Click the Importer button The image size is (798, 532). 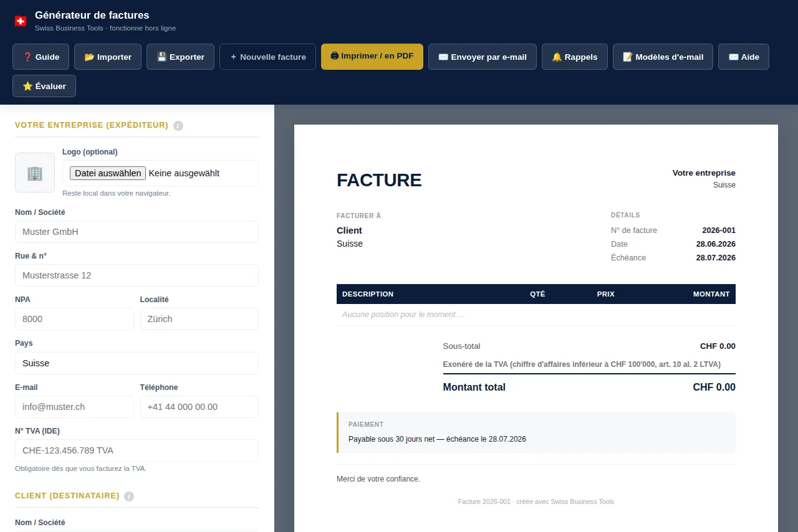[108, 57]
